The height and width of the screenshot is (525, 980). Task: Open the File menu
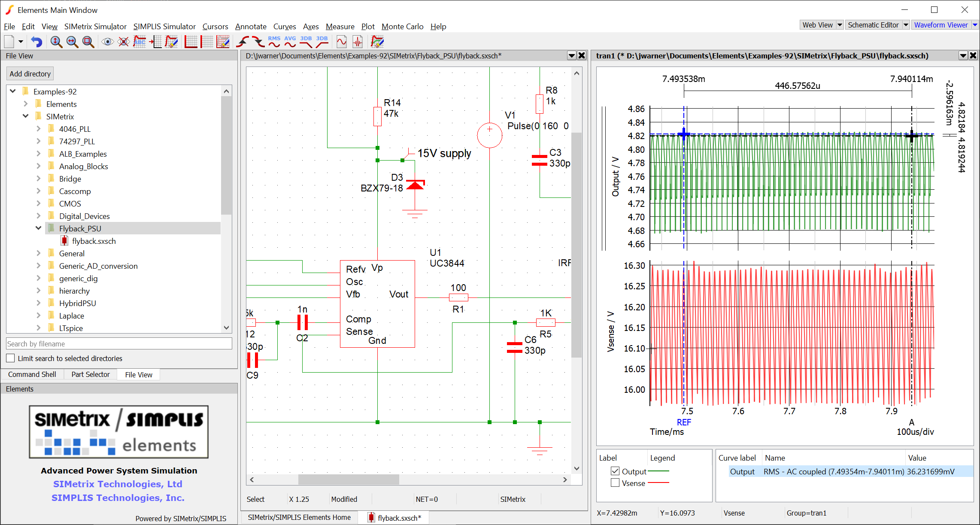pos(9,27)
